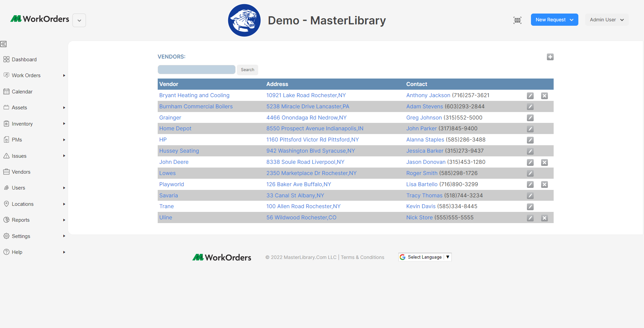Viewport: 644px width, 328px height.
Task: Open Terms & Conditions link
Action: pyautogui.click(x=362, y=257)
